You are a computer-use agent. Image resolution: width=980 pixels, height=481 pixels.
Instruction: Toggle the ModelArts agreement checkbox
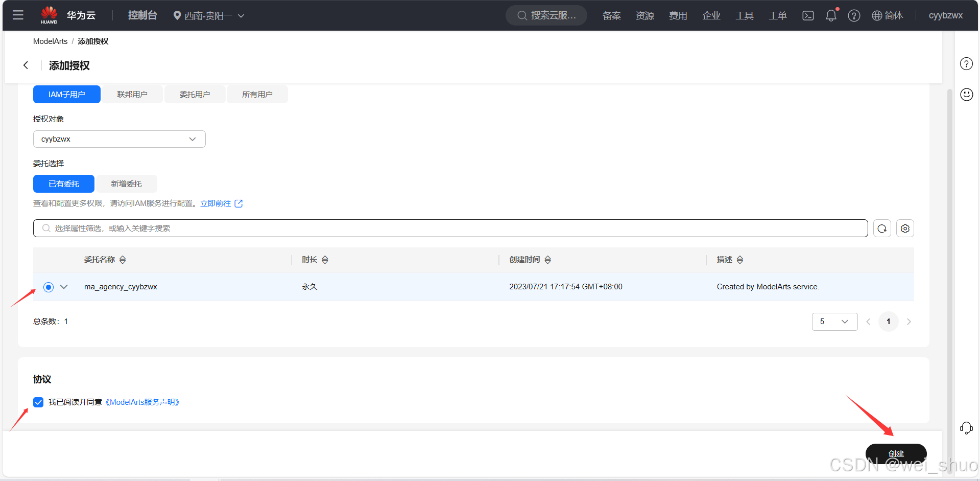pos(38,402)
